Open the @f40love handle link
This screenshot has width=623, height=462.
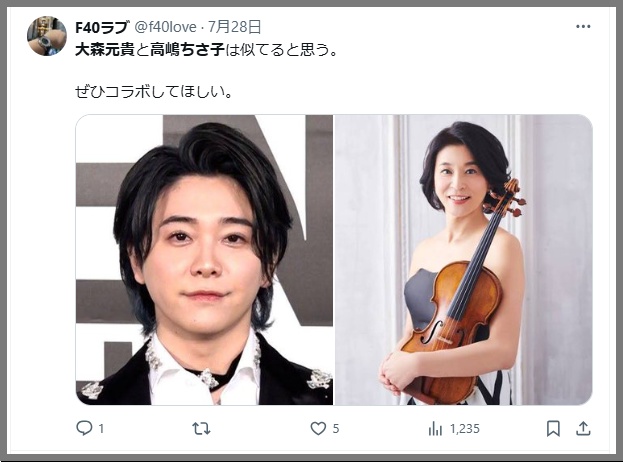165,27
